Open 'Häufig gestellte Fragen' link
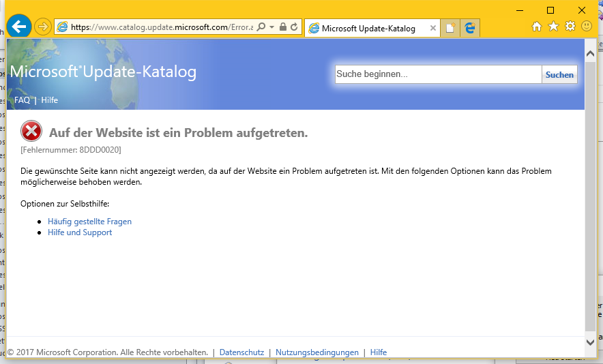 click(89, 222)
